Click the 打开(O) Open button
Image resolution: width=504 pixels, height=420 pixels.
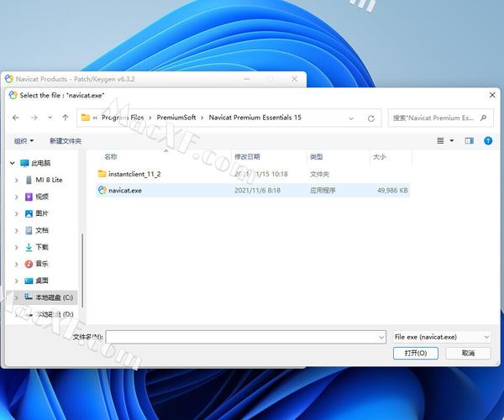(416, 353)
